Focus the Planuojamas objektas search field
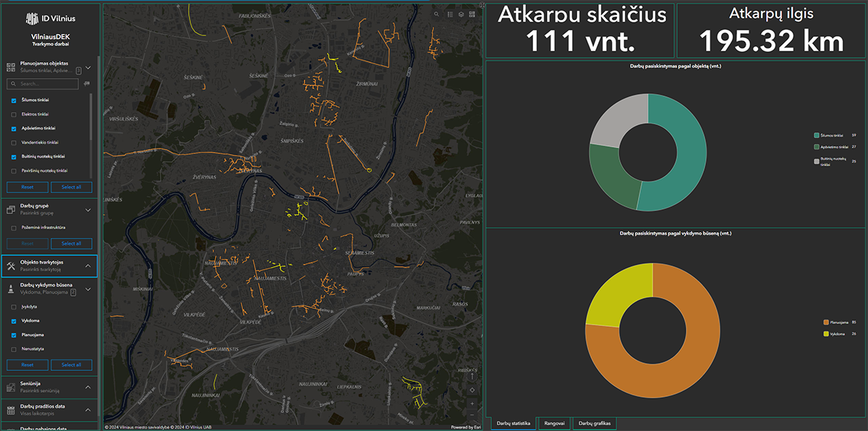Screen dimensions: 868x431 [43, 84]
